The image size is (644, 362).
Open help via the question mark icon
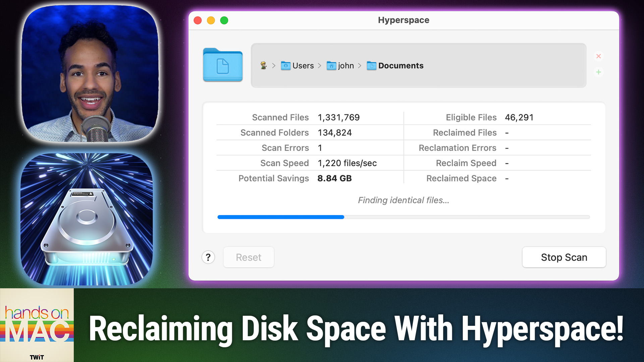208,257
